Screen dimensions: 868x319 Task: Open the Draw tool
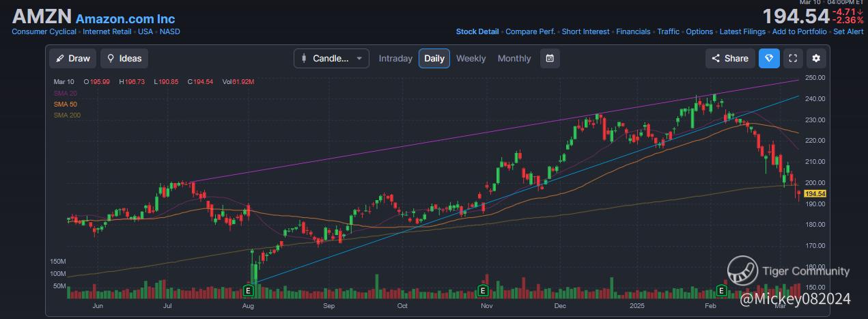[73, 58]
